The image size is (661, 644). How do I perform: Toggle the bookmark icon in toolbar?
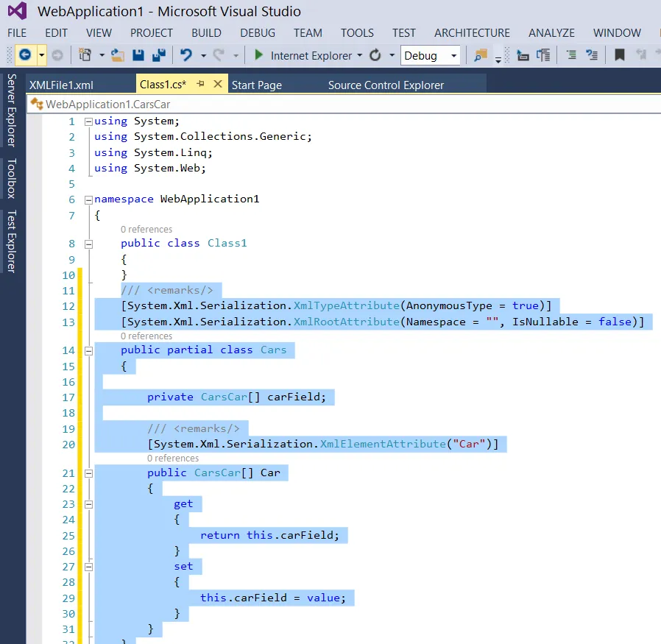tap(619, 55)
